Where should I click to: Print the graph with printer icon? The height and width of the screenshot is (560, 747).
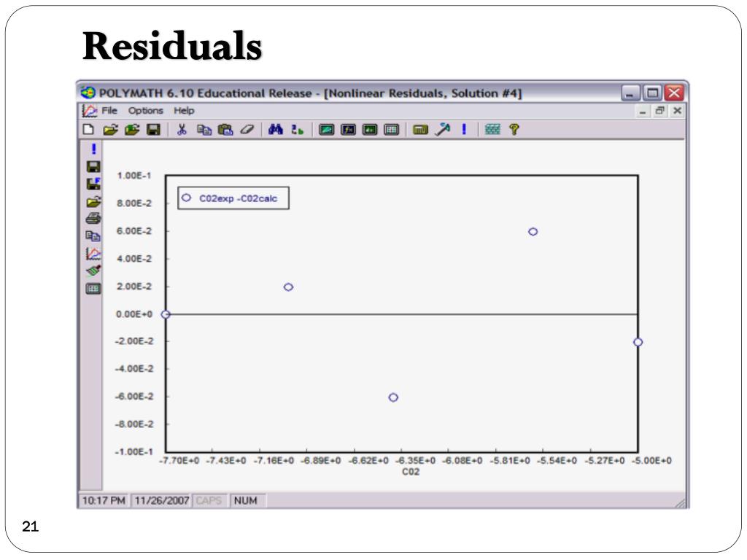click(93, 219)
